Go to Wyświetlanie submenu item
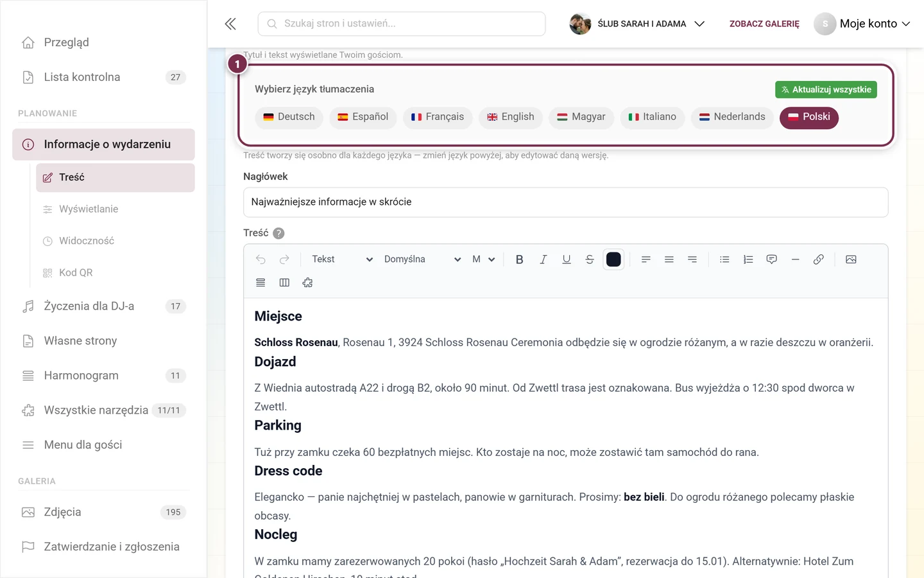 [115, 209]
